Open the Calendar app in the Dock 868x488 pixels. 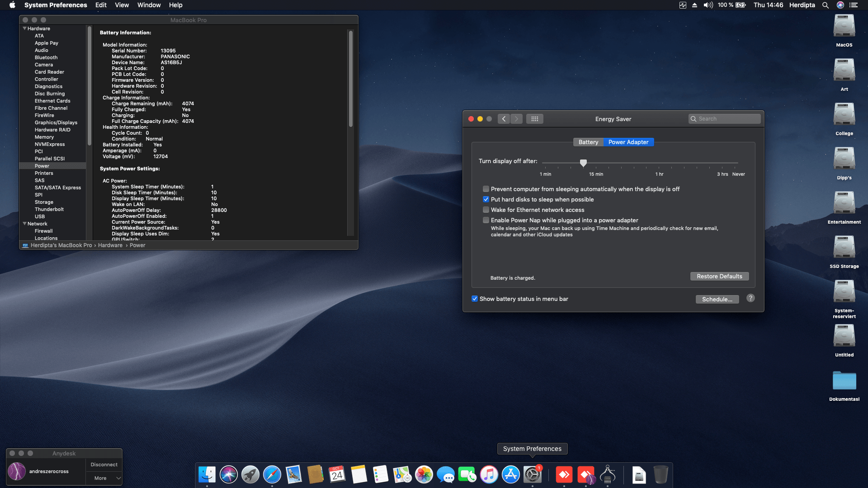point(337,474)
